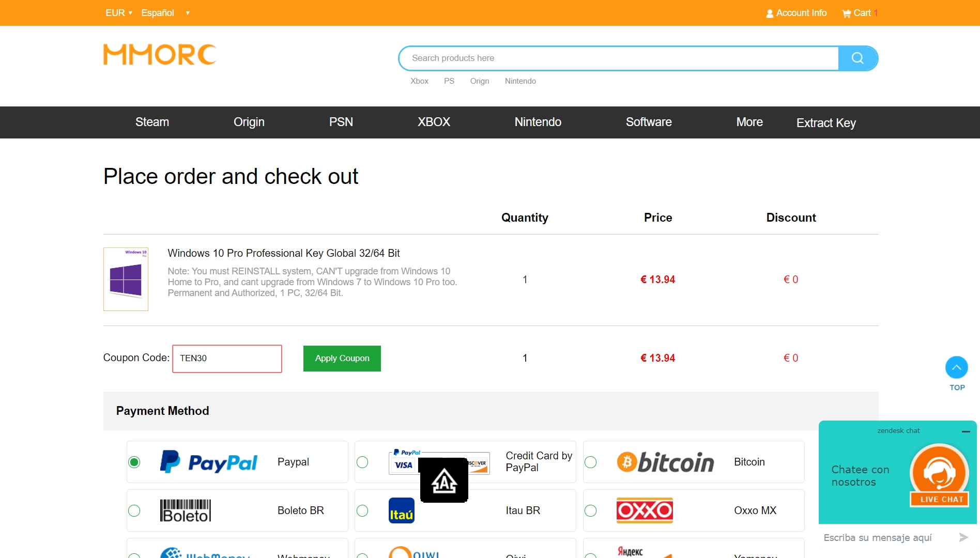Viewport: 980px width, 558px height.
Task: Open the Origin menu
Action: point(249,122)
